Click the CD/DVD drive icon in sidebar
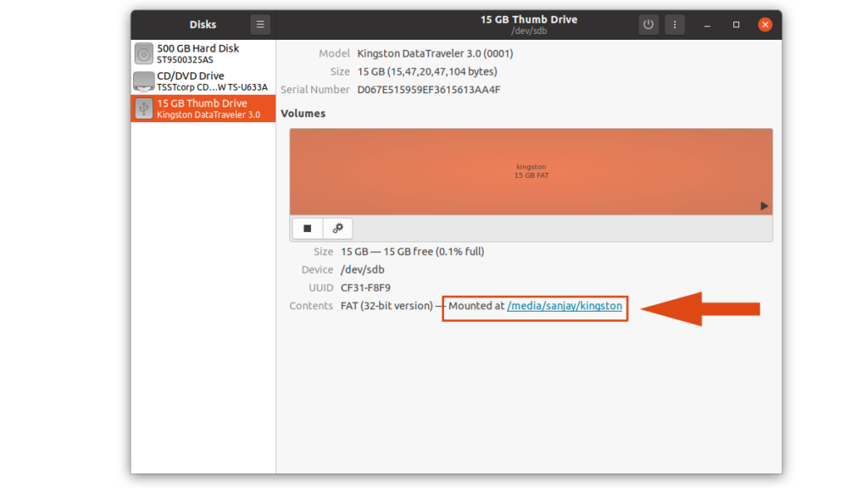The height and width of the screenshot is (488, 868). click(x=142, y=80)
